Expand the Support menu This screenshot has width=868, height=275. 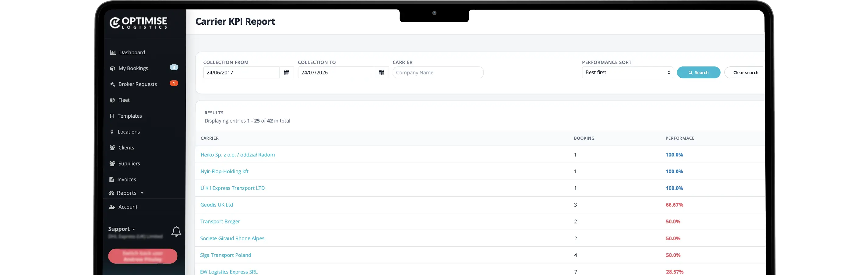point(122,229)
